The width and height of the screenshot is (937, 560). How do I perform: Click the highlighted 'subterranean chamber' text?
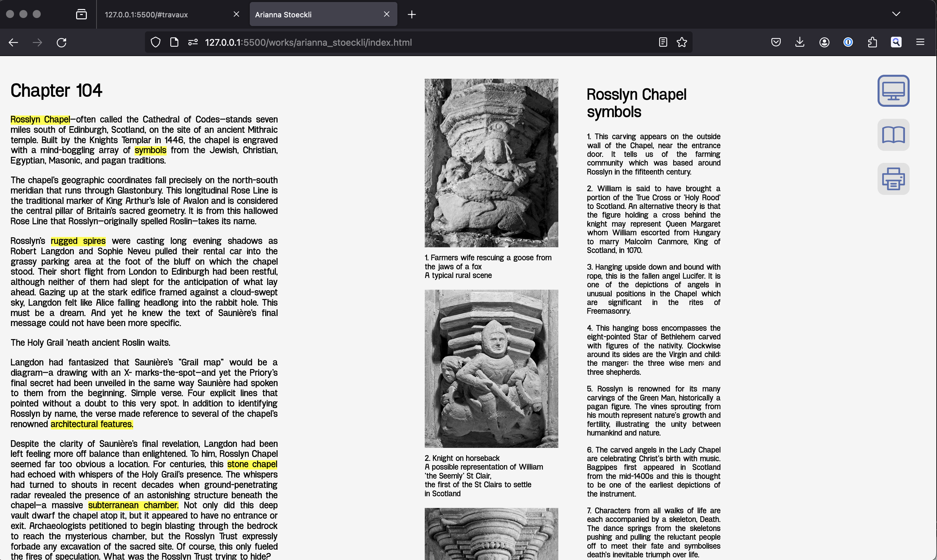133,505
